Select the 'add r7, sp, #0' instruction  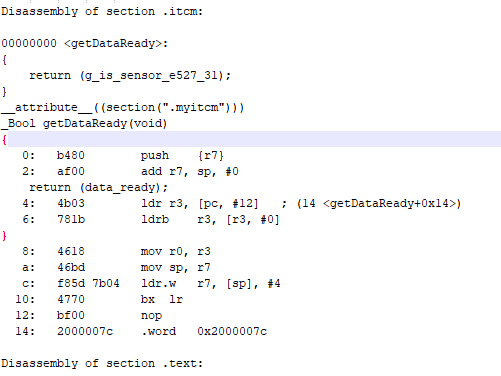pos(190,171)
